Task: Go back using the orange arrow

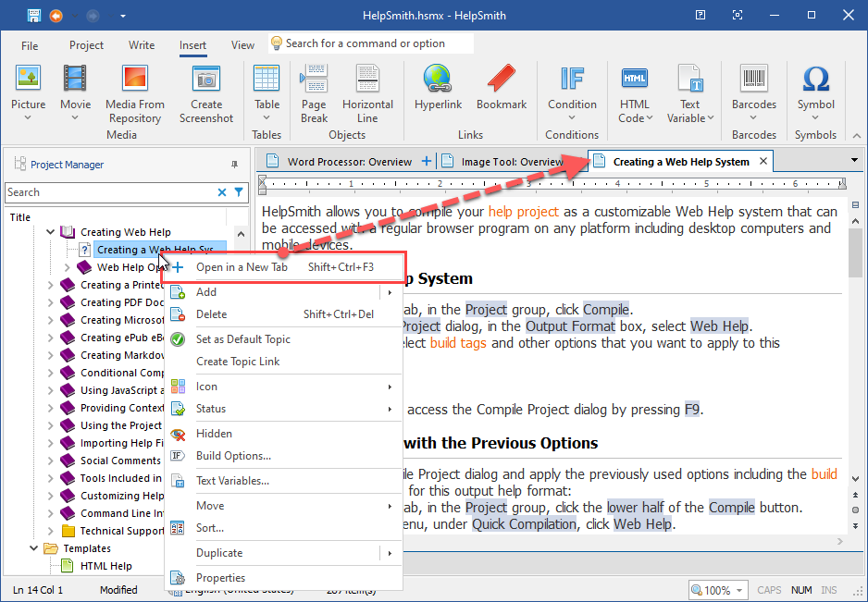Action: (x=56, y=16)
